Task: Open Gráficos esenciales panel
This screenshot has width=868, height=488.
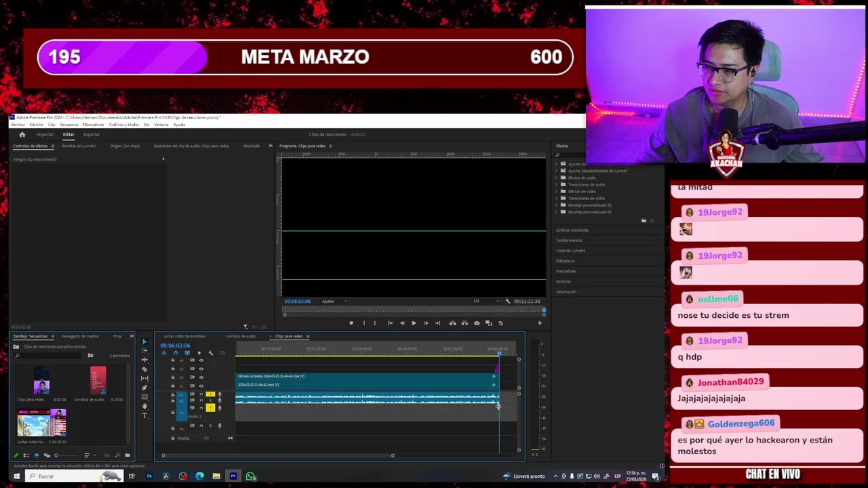Action: 572,230
